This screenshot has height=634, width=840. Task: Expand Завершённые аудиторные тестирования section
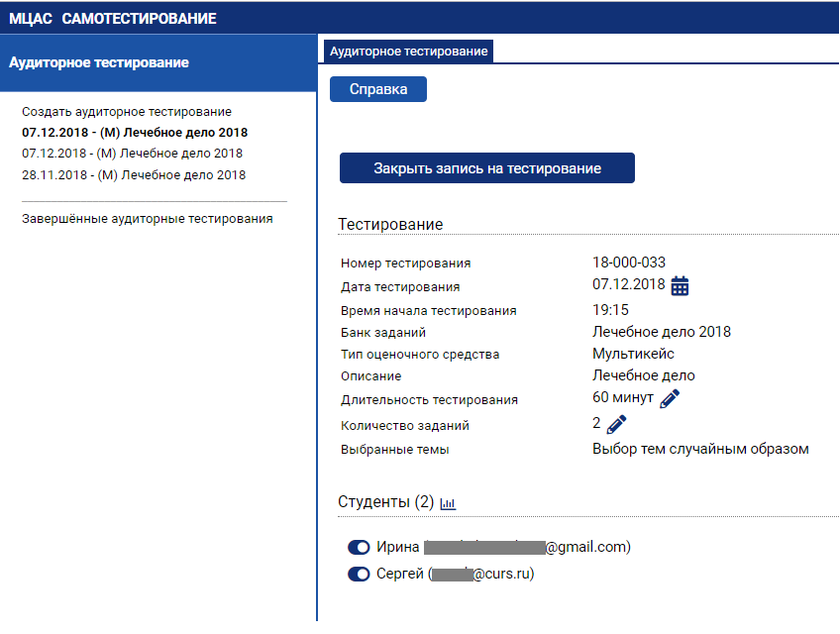[147, 219]
